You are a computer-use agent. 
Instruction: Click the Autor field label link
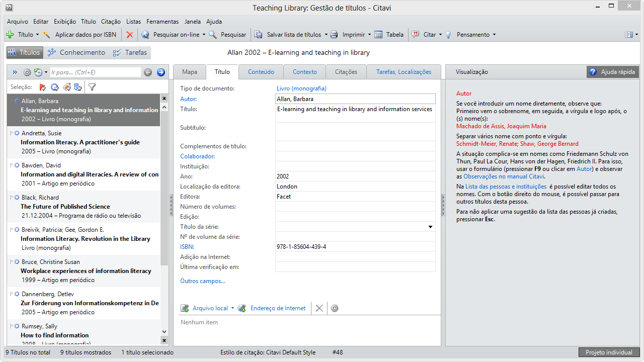pos(189,99)
